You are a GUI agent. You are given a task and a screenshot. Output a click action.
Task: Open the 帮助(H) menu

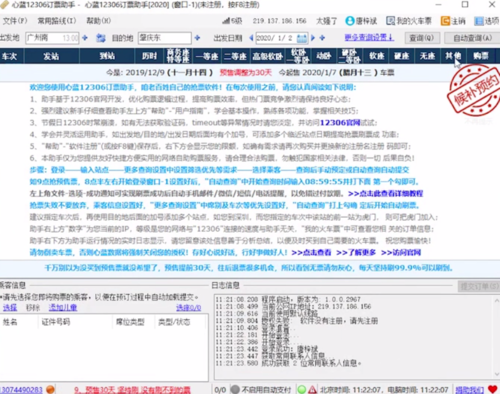coord(98,21)
